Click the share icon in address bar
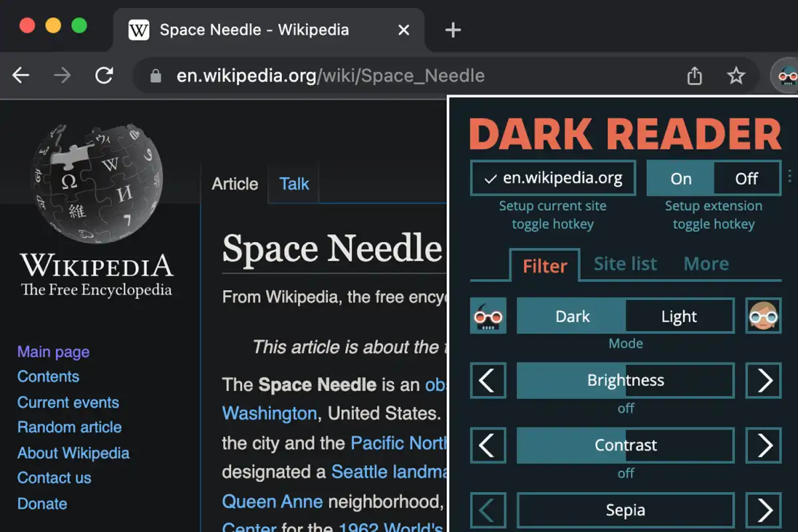The width and height of the screenshot is (798, 532). tap(694, 76)
